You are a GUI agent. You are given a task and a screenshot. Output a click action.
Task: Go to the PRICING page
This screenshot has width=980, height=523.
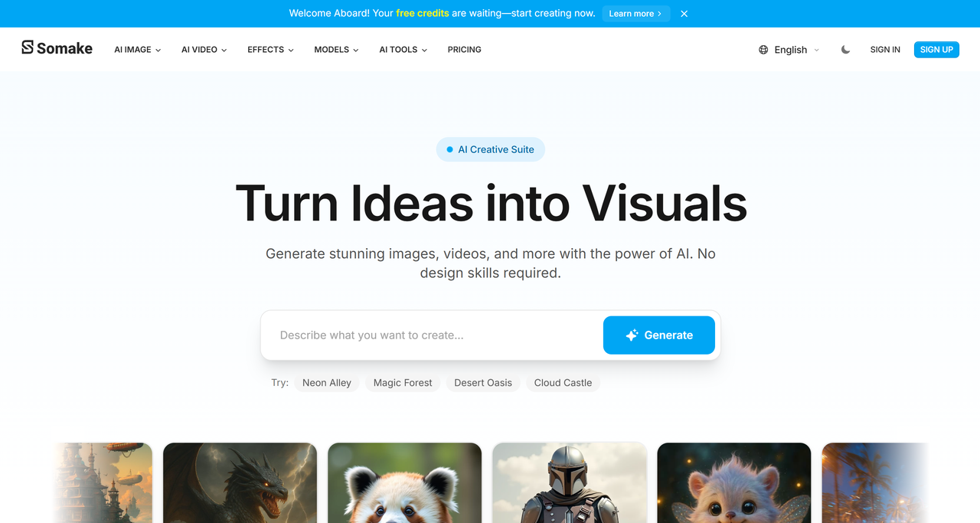(x=465, y=50)
